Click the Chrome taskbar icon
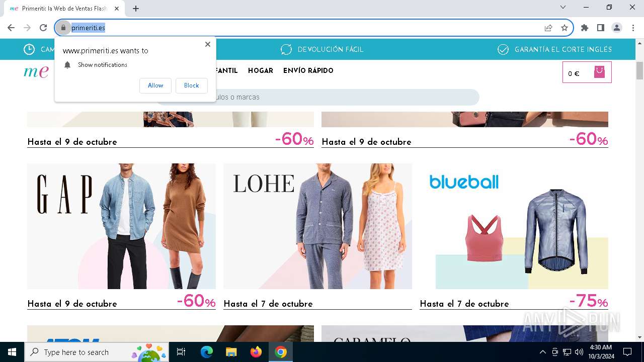Viewport: 644px width, 362px height. click(281, 352)
